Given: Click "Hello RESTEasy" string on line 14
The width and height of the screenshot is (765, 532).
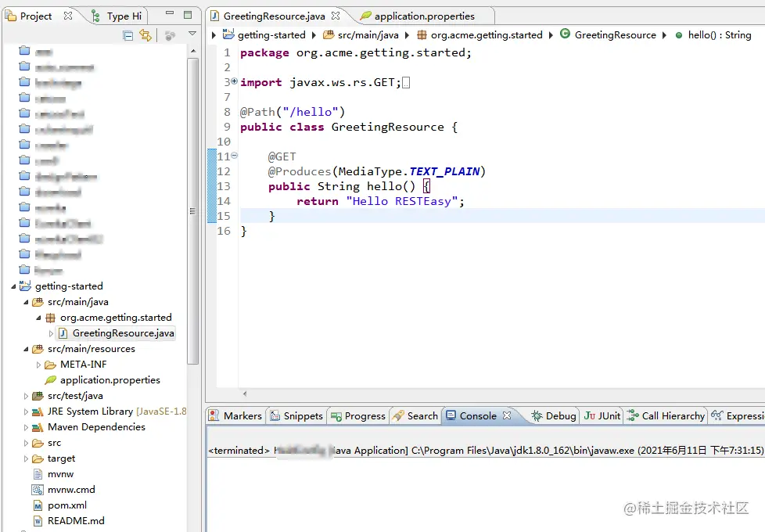Looking at the screenshot, I should tap(401, 201).
